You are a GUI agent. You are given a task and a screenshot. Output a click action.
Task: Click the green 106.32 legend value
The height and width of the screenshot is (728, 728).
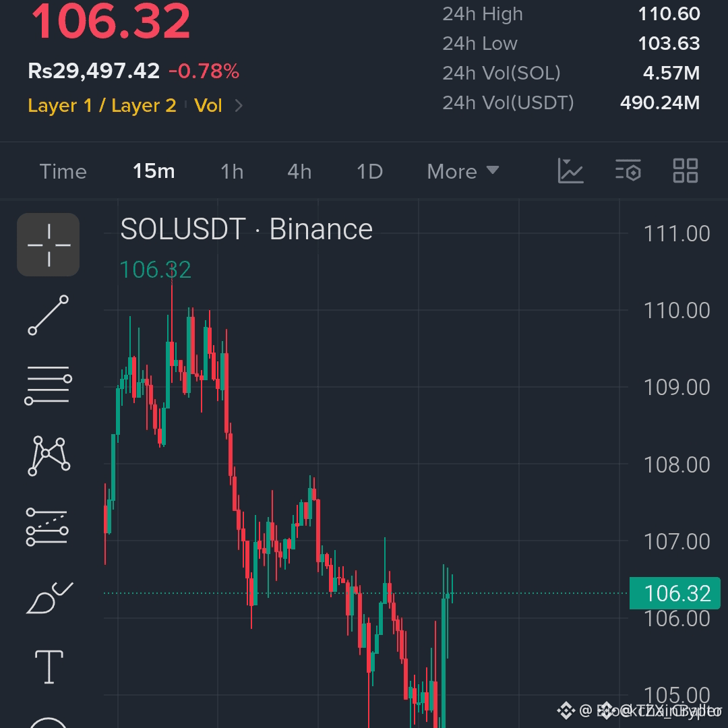[156, 270]
